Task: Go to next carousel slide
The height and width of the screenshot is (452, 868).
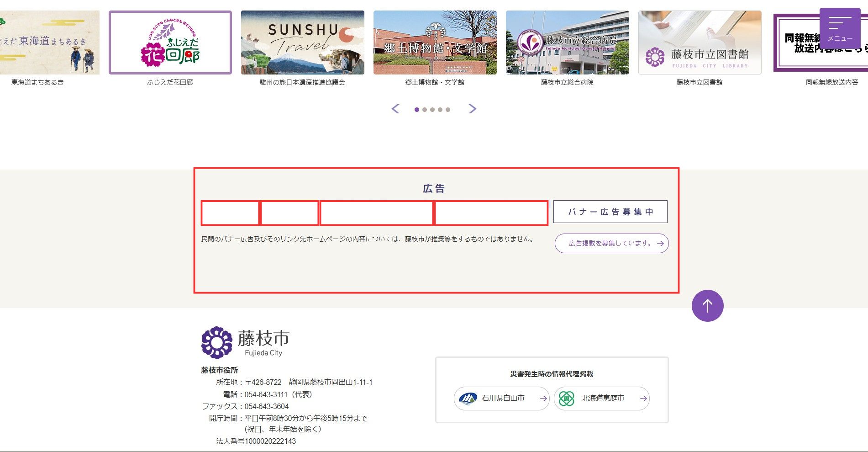Action: (473, 109)
